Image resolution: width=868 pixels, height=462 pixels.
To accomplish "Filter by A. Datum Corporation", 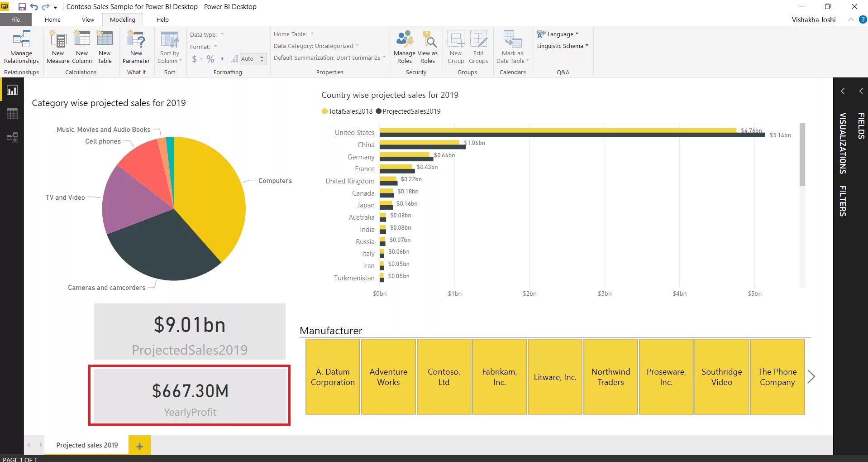I will (333, 377).
